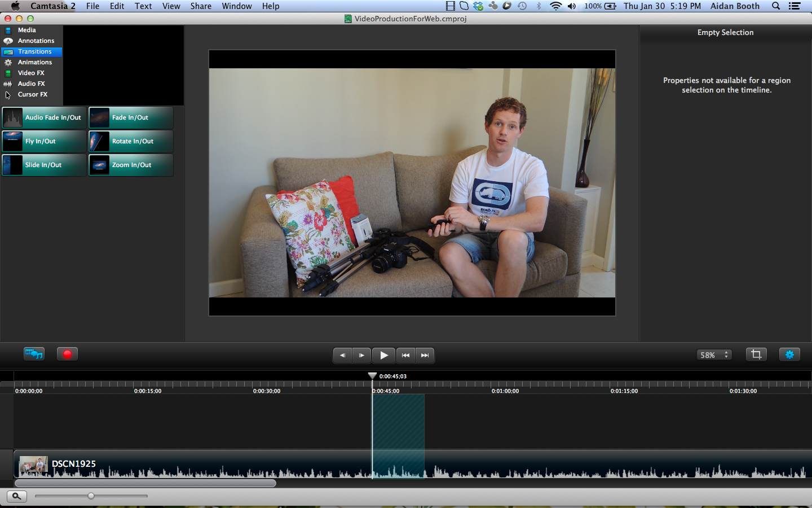Open the View menu
The height and width of the screenshot is (508, 812).
[x=171, y=6]
